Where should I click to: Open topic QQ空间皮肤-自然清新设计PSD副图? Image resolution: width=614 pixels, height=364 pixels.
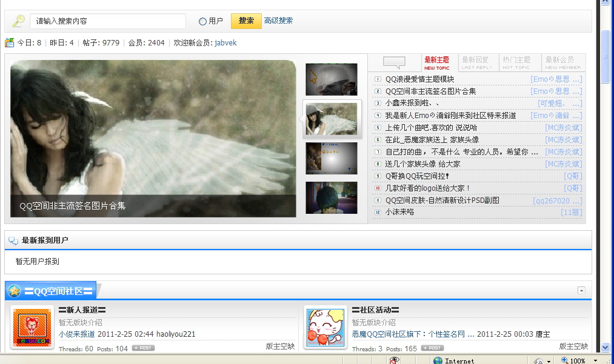tap(442, 200)
